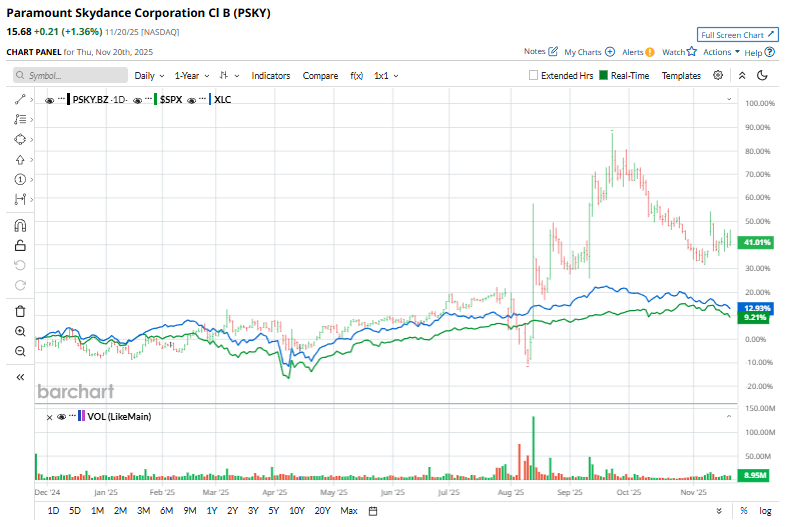The height and width of the screenshot is (527, 785).
Task: Collapse the toolbar with the double-chevron up icon
Action: (x=742, y=75)
